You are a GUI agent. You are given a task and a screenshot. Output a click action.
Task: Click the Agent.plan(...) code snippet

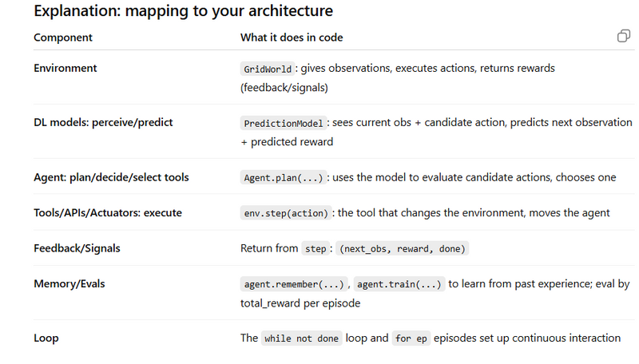tap(284, 177)
